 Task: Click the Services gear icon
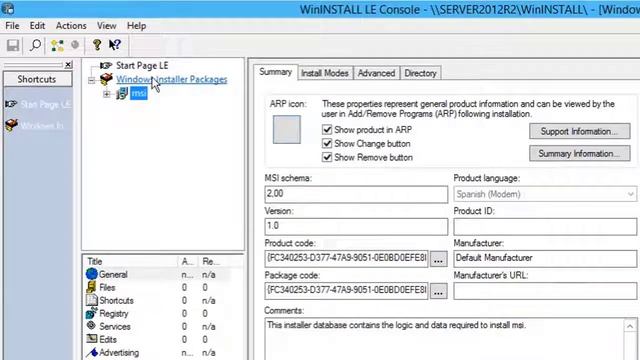[x=91, y=326]
